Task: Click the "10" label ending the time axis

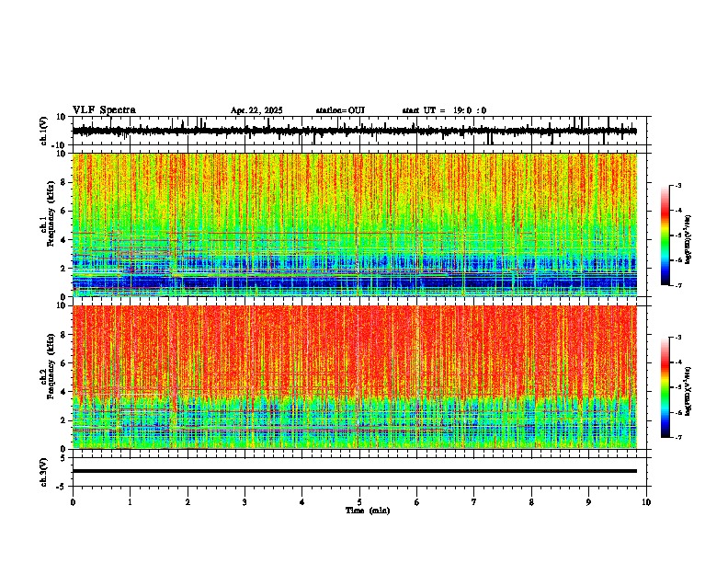Action: tap(646, 502)
